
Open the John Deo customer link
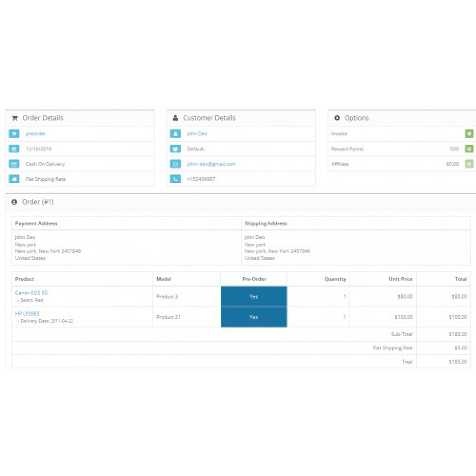pyautogui.click(x=197, y=134)
